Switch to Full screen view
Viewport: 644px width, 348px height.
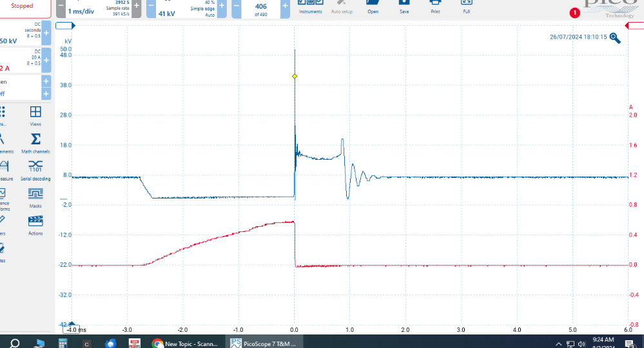click(466, 6)
